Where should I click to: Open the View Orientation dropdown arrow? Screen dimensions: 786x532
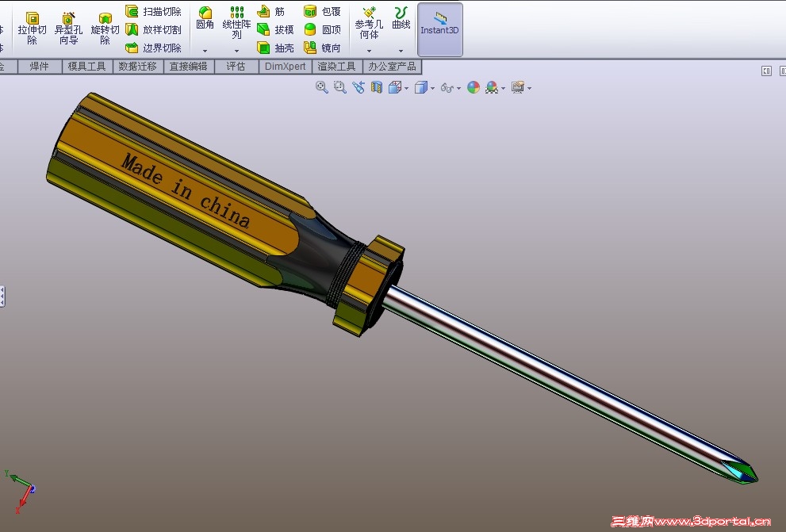(406, 89)
